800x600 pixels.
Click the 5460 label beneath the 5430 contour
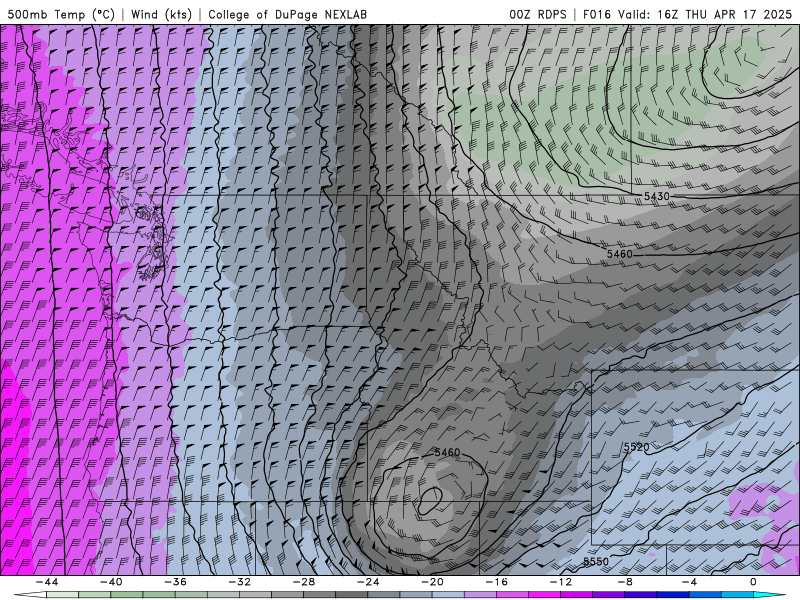point(619,254)
